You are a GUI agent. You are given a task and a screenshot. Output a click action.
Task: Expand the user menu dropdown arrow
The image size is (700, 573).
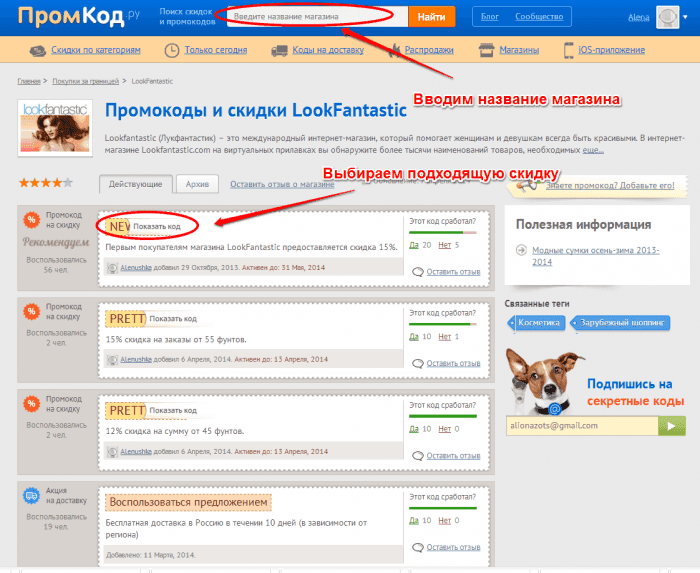pos(685,17)
